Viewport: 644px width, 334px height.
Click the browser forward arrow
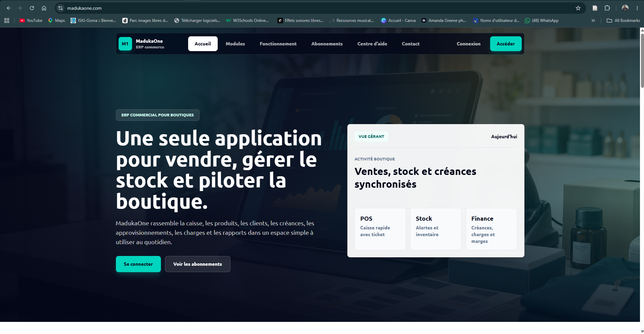pos(20,8)
